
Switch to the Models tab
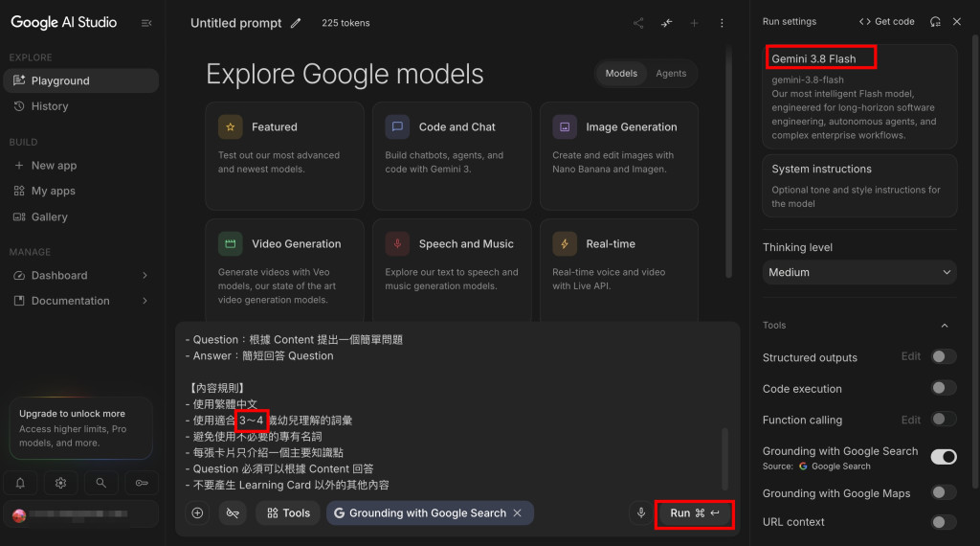621,74
